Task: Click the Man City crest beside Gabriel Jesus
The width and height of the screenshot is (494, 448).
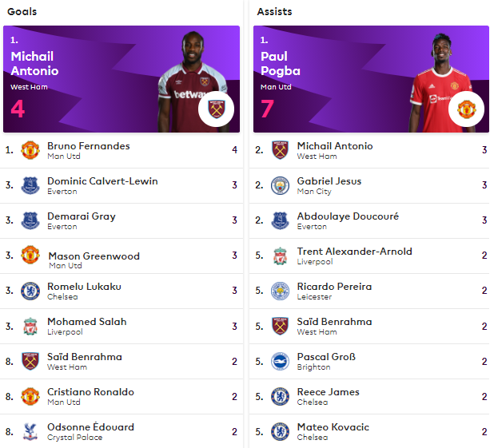Action: 280,185
